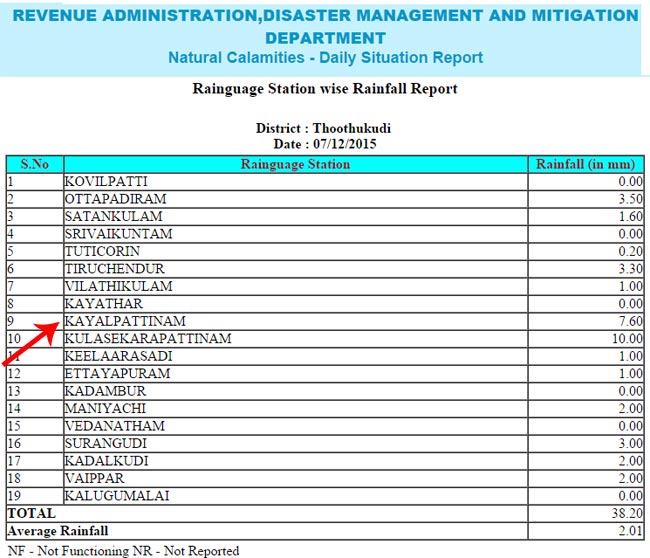Click the S.No column header
This screenshot has height=558, width=650.
35,164
